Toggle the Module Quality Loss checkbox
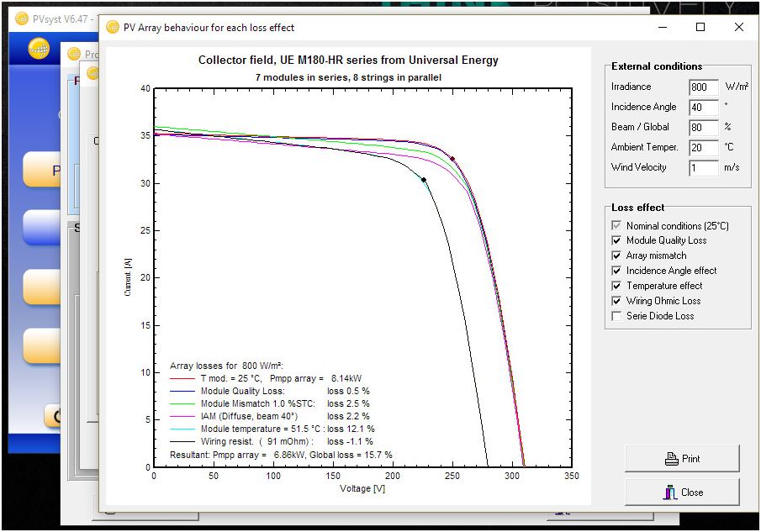Screen dimensions: 761x532 616,240
